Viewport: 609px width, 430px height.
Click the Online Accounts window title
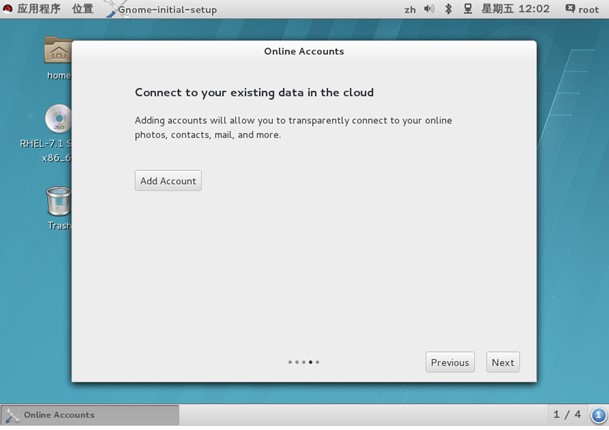click(x=304, y=51)
